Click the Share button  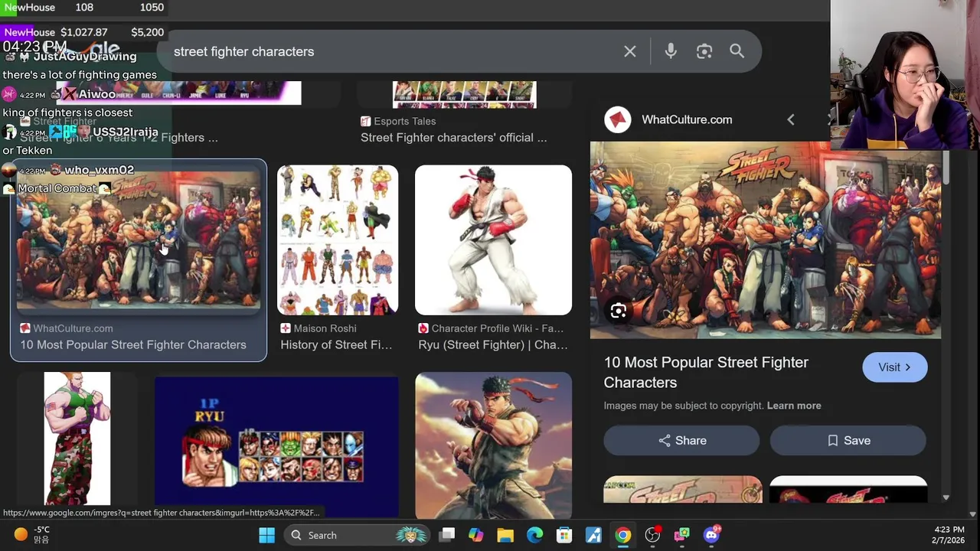[x=681, y=441]
